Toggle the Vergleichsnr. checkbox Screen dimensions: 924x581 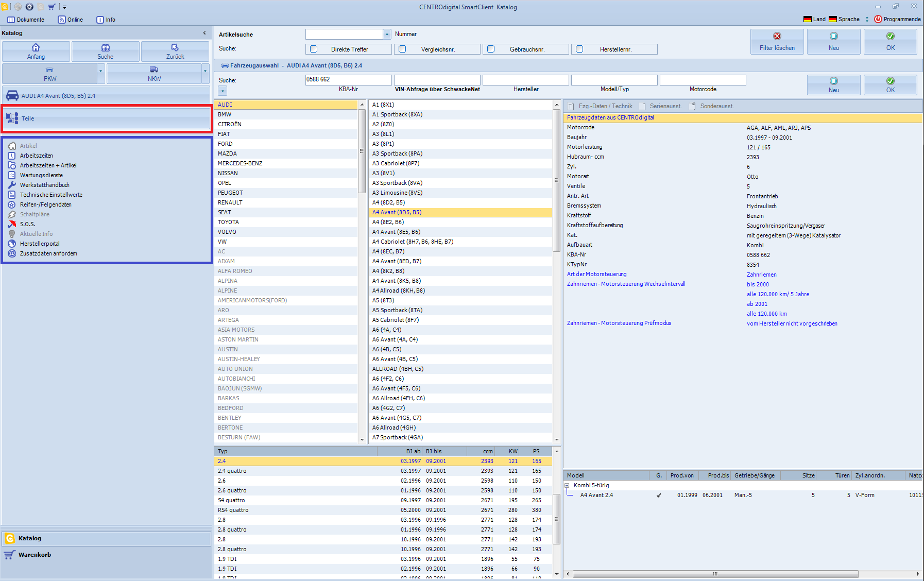pyautogui.click(x=402, y=49)
